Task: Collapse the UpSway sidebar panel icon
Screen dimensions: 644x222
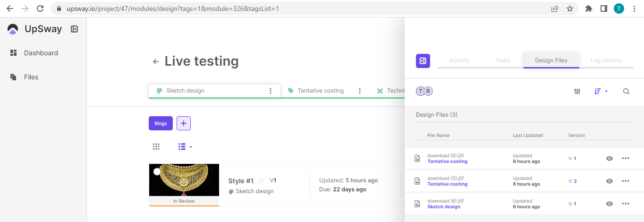Action: coord(74,29)
